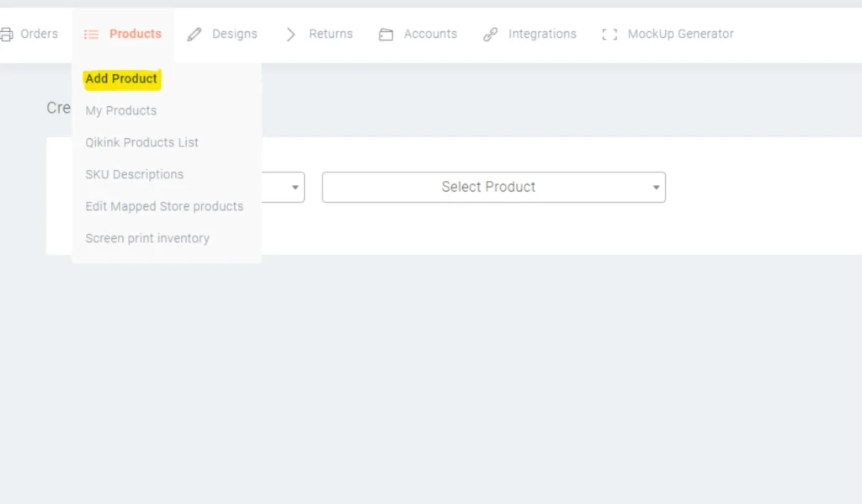The height and width of the screenshot is (504, 862).
Task: Click the brackets icon next to MockUp Generator
Action: click(609, 34)
